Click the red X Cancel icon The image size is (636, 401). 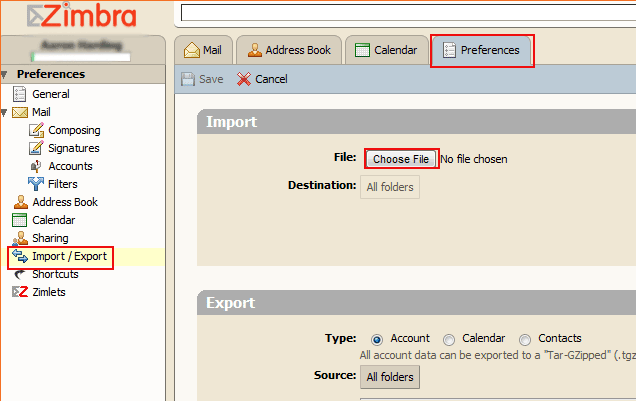[x=244, y=79]
